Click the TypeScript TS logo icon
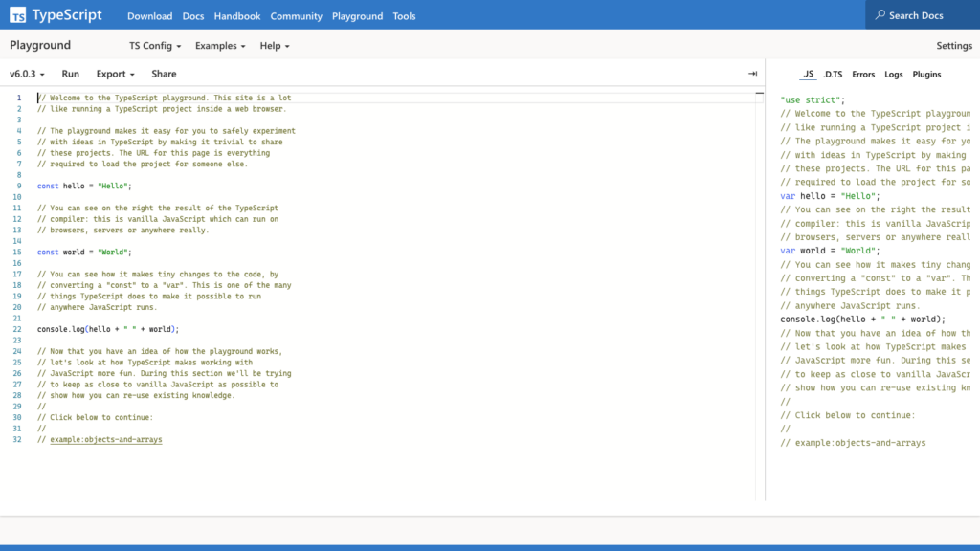Image resolution: width=980 pixels, height=551 pixels. click(17, 15)
